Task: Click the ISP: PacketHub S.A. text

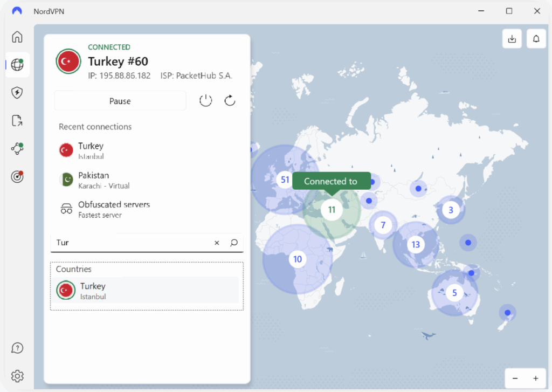Action: [x=196, y=75]
